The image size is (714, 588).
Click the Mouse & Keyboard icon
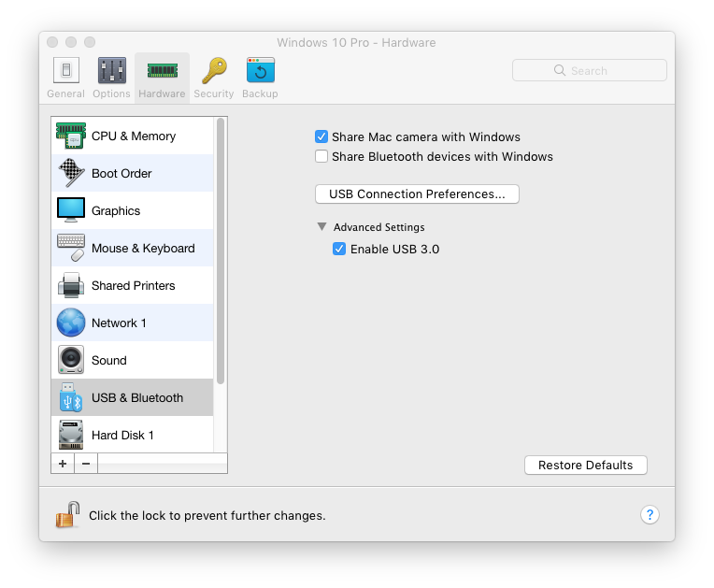click(x=71, y=248)
